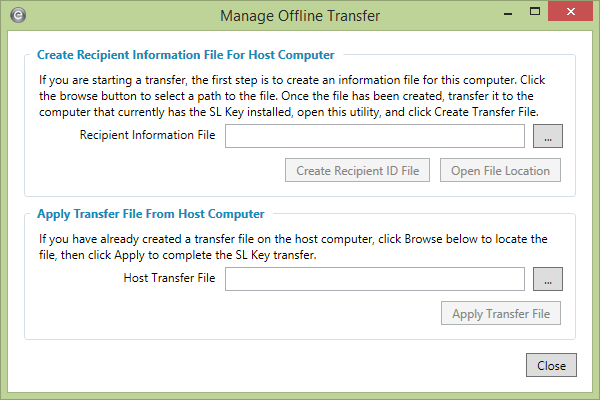600x400 pixels.
Task: Click the Apply Transfer File button
Action: (x=501, y=315)
